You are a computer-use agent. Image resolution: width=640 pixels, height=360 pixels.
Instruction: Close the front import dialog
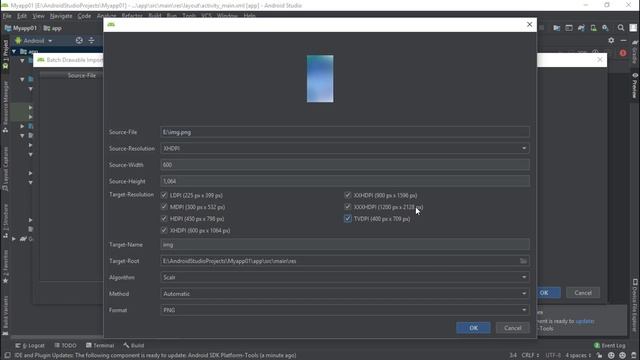coord(529,24)
